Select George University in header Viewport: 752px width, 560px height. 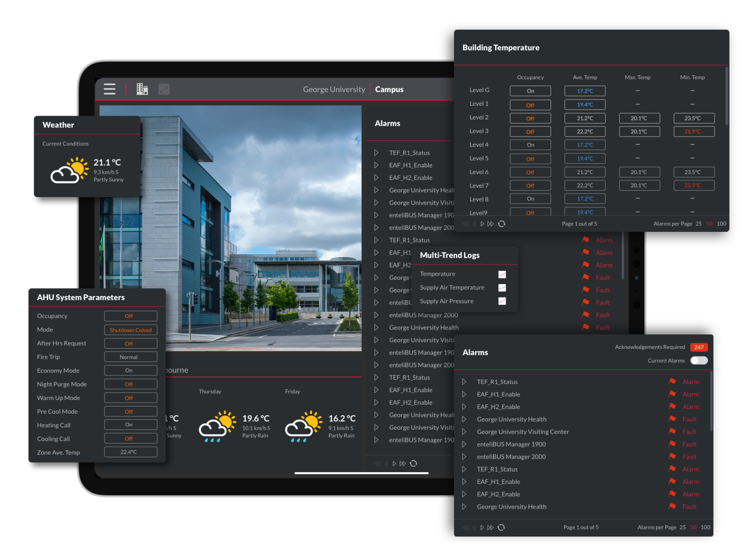(x=334, y=89)
